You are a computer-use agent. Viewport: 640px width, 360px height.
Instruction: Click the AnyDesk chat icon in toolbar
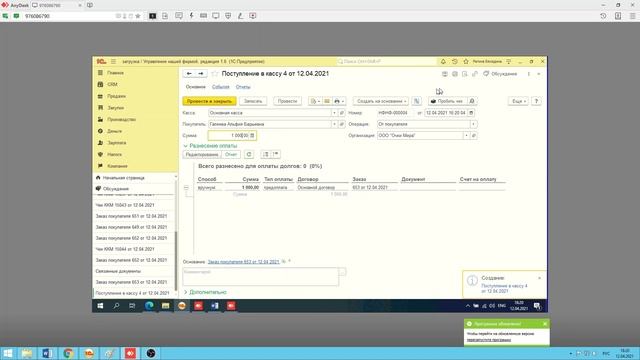(179, 16)
